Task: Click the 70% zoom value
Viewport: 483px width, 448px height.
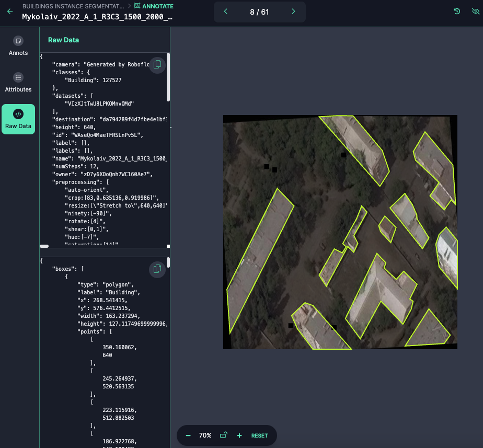Action: click(205, 435)
